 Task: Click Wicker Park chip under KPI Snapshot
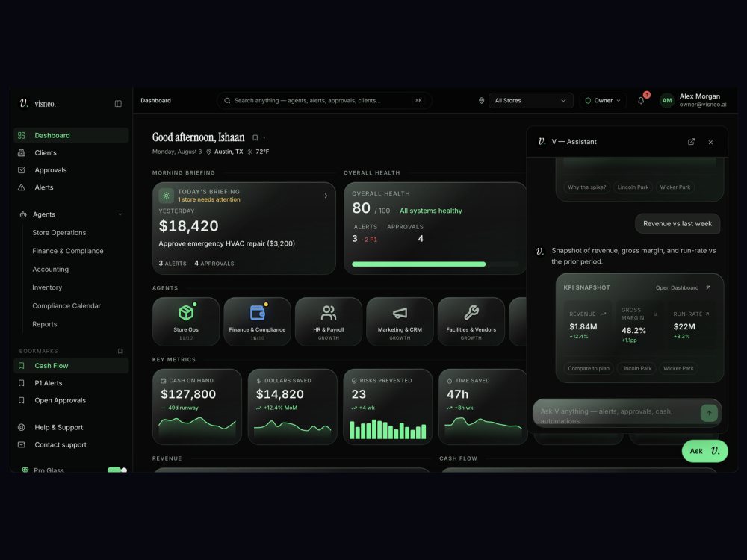tap(678, 369)
